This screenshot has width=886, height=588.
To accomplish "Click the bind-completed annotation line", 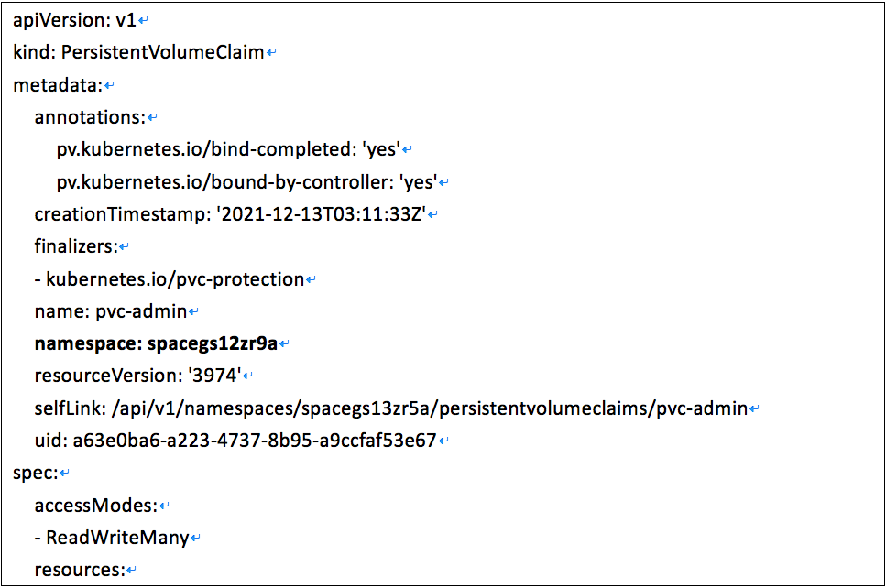I will 228,149.
